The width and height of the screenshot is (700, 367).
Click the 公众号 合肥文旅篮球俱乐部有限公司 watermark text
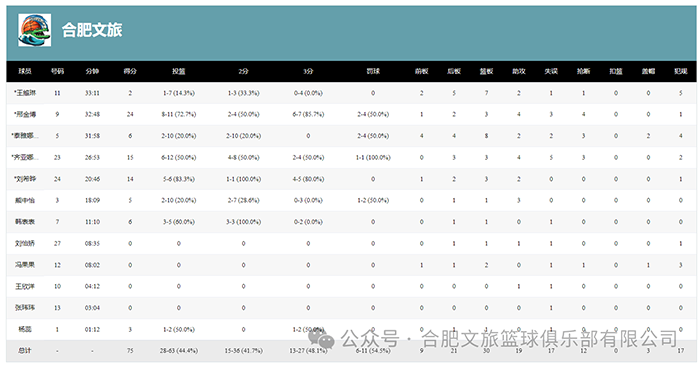[509, 339]
